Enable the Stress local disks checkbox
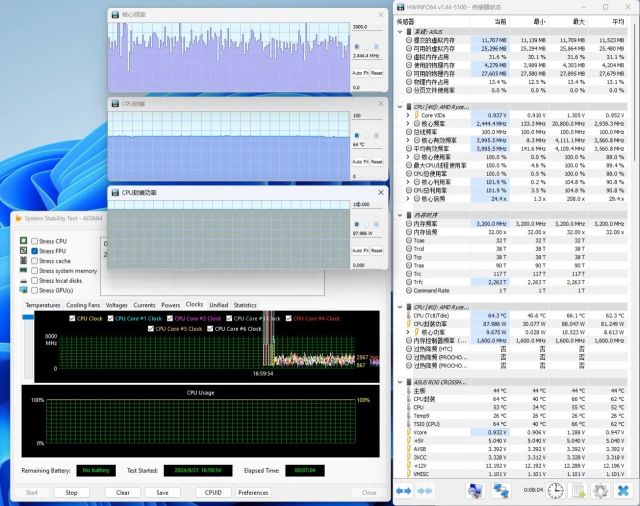640x506 pixels. (35, 280)
